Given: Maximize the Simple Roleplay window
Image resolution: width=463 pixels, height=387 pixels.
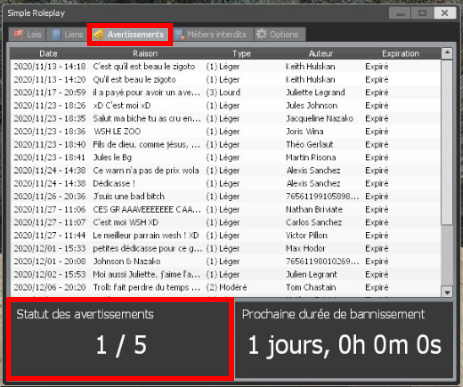Looking at the screenshot, I should coord(422,13).
